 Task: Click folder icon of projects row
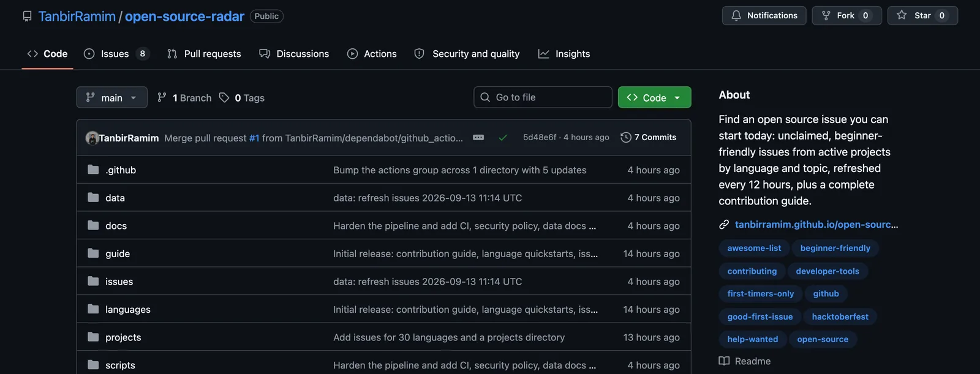click(x=93, y=337)
